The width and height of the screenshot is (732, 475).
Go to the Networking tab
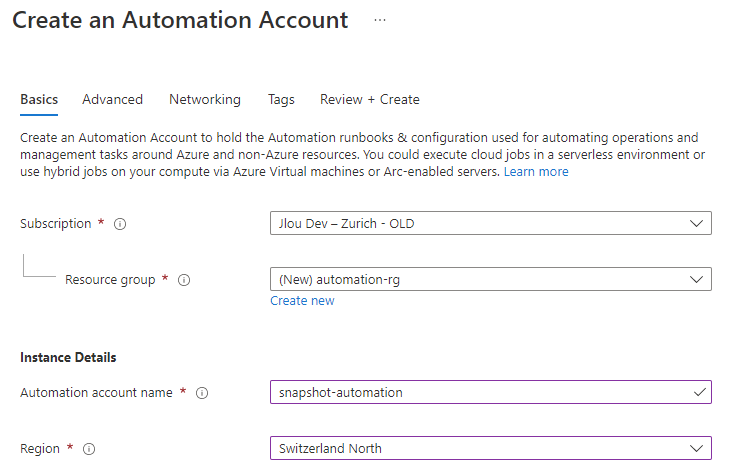(x=205, y=99)
